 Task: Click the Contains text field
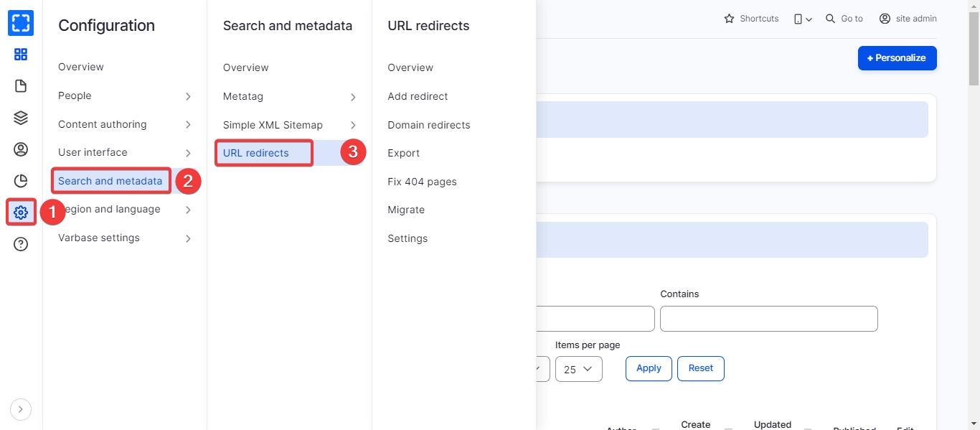768,319
